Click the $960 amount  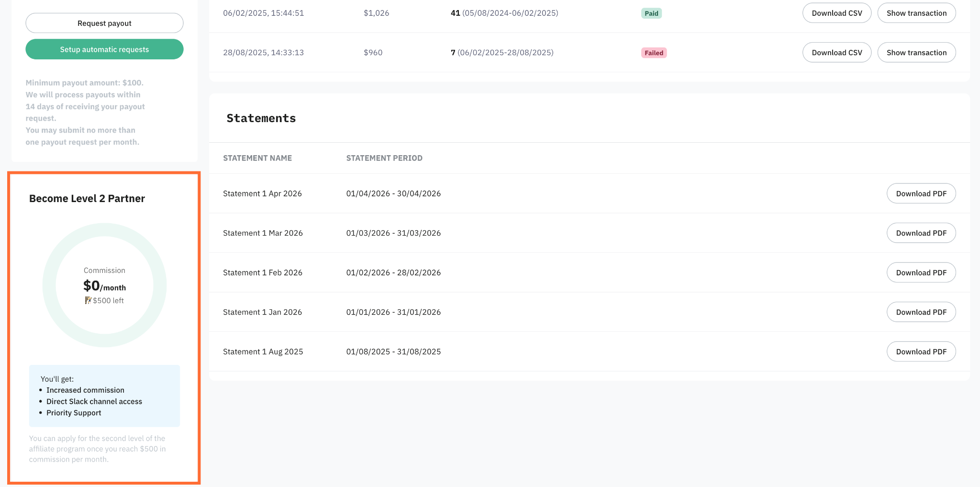tap(373, 53)
